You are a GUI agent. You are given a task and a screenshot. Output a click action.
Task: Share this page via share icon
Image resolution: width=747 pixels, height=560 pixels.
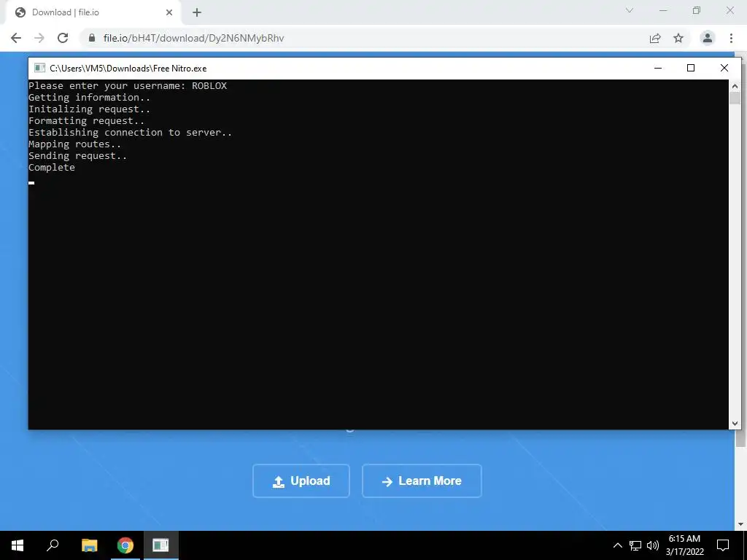click(x=655, y=38)
